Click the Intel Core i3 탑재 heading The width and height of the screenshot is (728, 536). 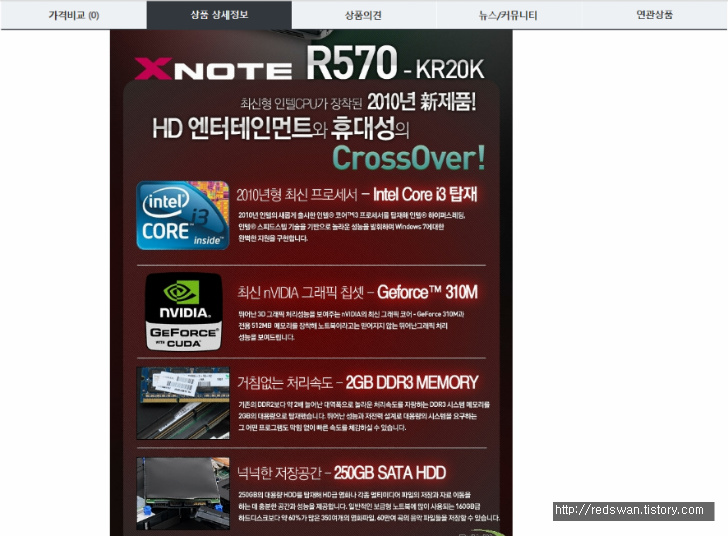coord(425,194)
